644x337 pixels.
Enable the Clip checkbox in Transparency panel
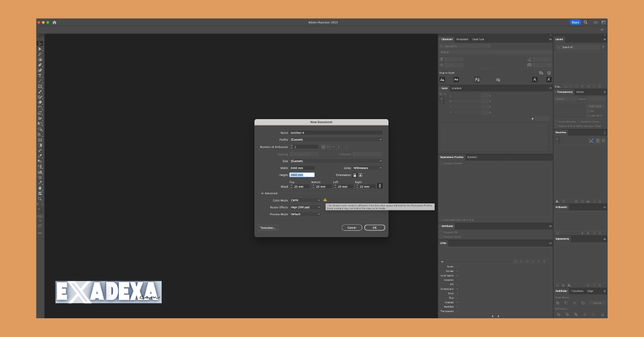pos(587,111)
